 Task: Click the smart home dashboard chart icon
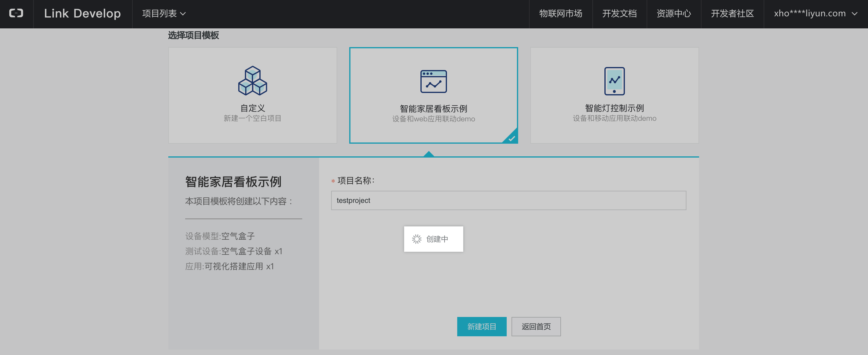tap(433, 81)
